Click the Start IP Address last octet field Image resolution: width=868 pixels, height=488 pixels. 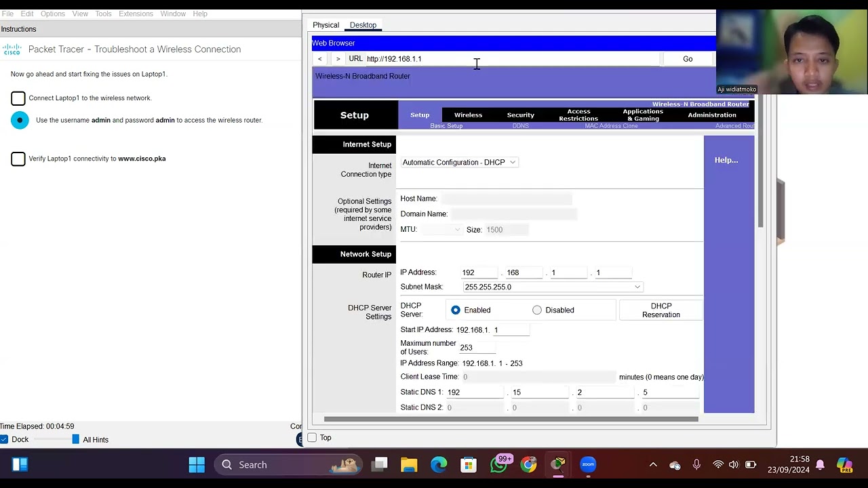tap(511, 330)
